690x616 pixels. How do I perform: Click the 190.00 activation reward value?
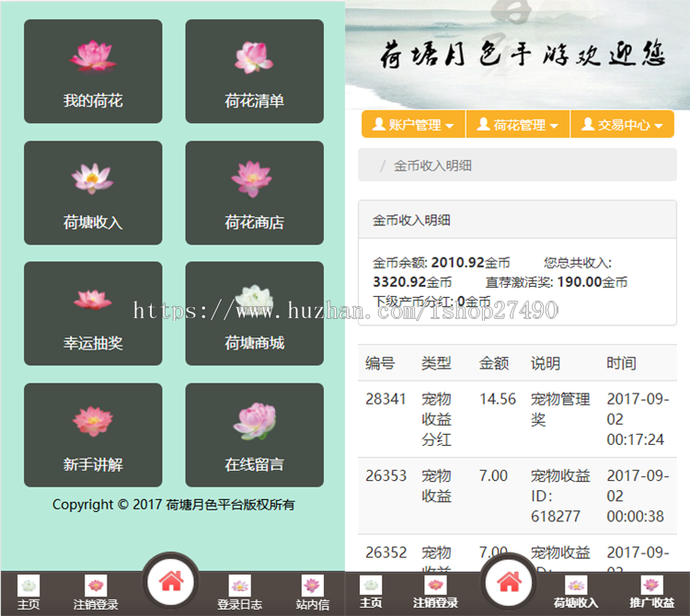580,282
